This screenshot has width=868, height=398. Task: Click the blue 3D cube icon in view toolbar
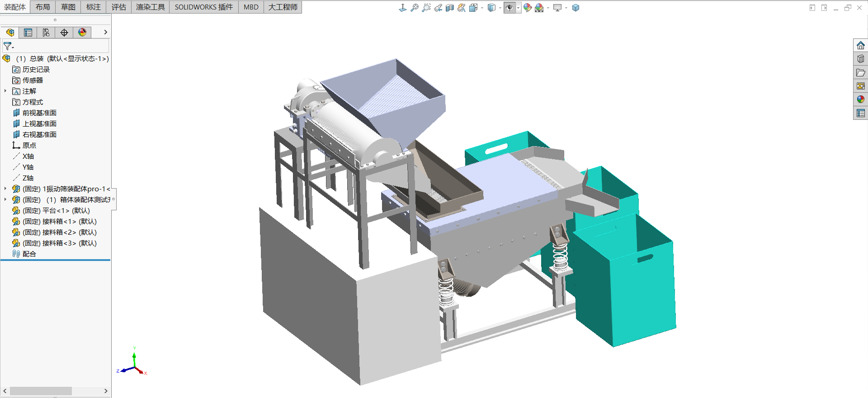pyautogui.click(x=576, y=8)
